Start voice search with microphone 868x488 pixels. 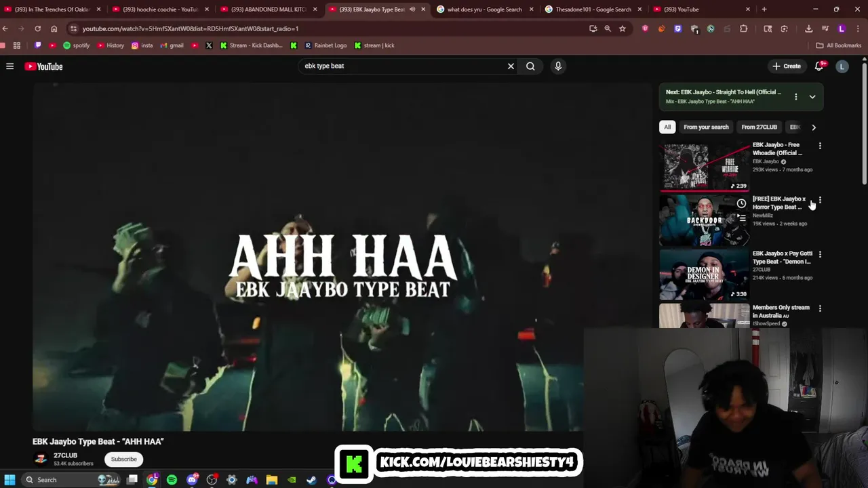pyautogui.click(x=558, y=66)
